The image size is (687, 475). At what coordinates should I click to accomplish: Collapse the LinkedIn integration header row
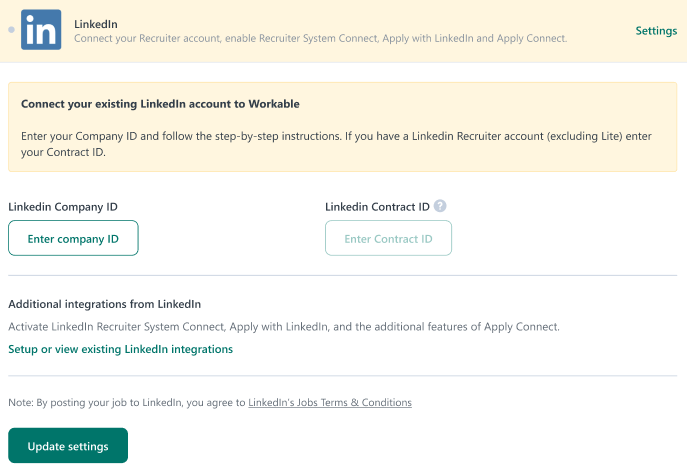tap(344, 31)
